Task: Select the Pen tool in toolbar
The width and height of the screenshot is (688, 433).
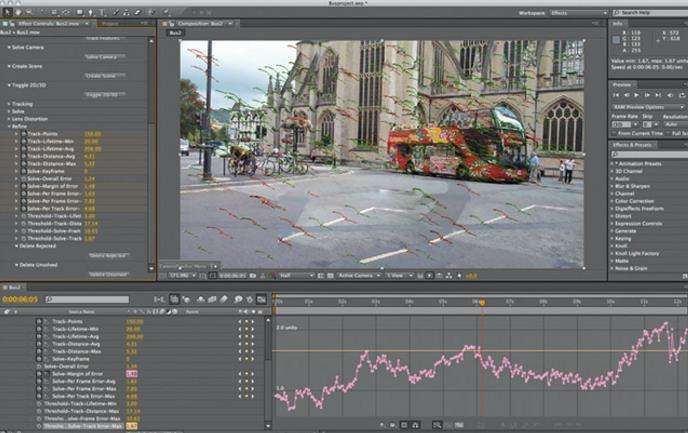Action: tap(90, 13)
